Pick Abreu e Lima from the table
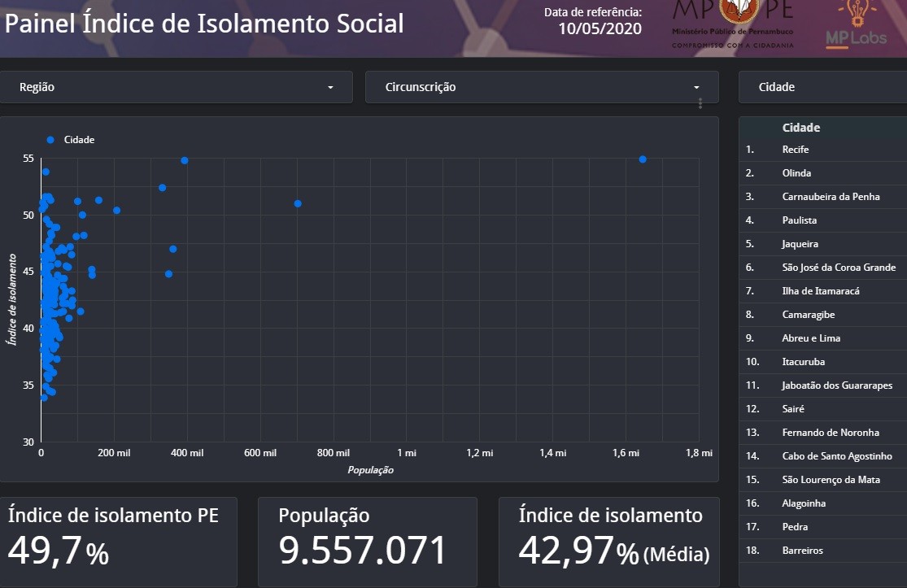Viewport: 907px width, 588px height. 822,338
